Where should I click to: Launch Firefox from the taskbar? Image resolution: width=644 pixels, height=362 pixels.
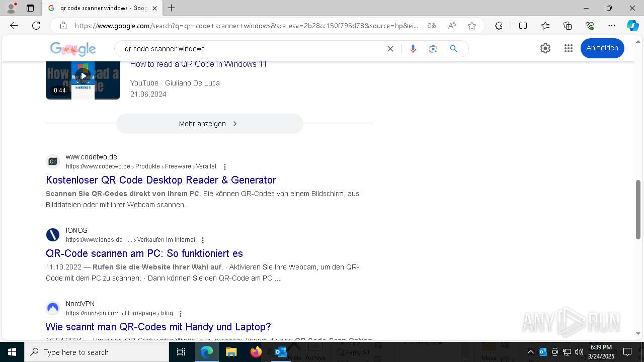point(256,352)
